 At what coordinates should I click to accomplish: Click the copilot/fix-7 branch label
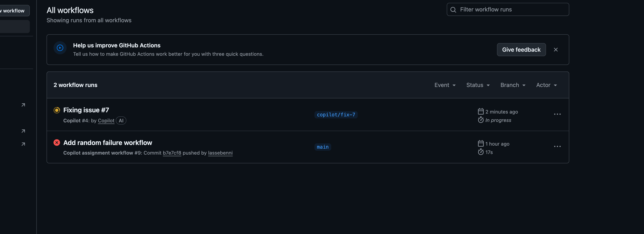(x=336, y=115)
